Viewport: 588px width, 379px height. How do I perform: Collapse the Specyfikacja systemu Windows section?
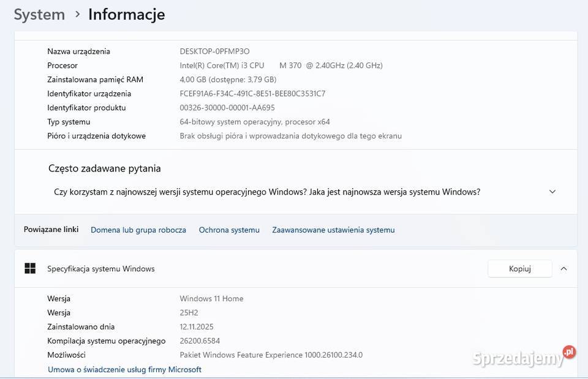click(563, 268)
